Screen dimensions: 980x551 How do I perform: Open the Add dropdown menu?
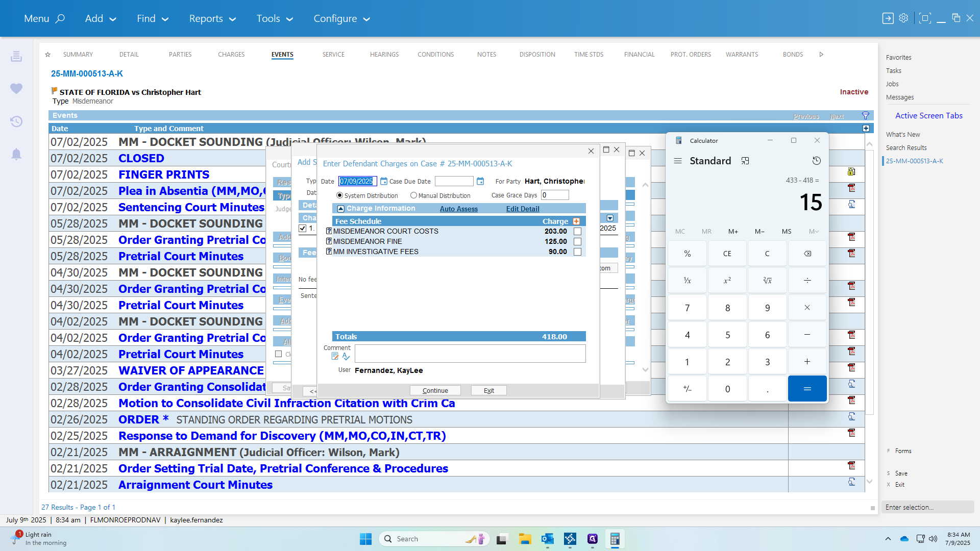coord(101,18)
